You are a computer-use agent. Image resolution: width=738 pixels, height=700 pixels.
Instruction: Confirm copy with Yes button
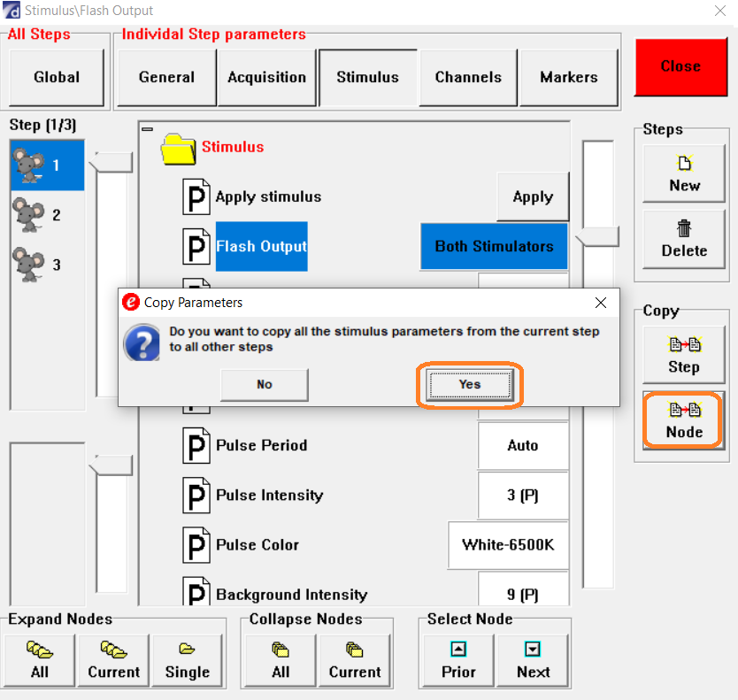[x=470, y=385]
